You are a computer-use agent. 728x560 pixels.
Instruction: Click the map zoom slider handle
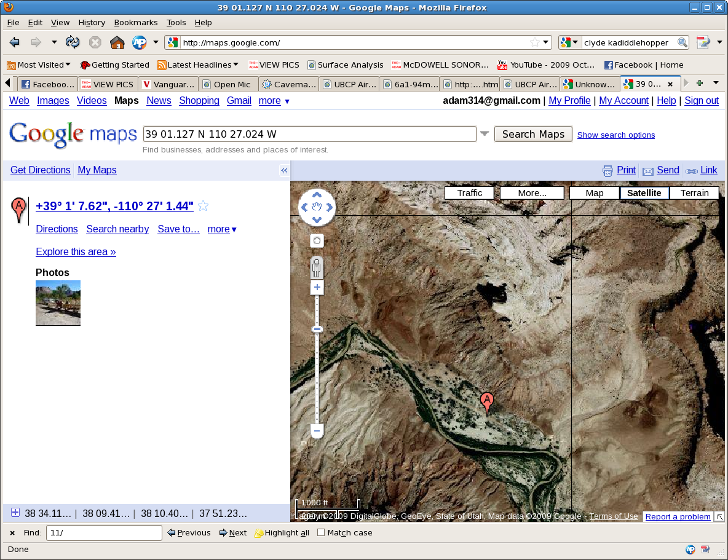(317, 329)
